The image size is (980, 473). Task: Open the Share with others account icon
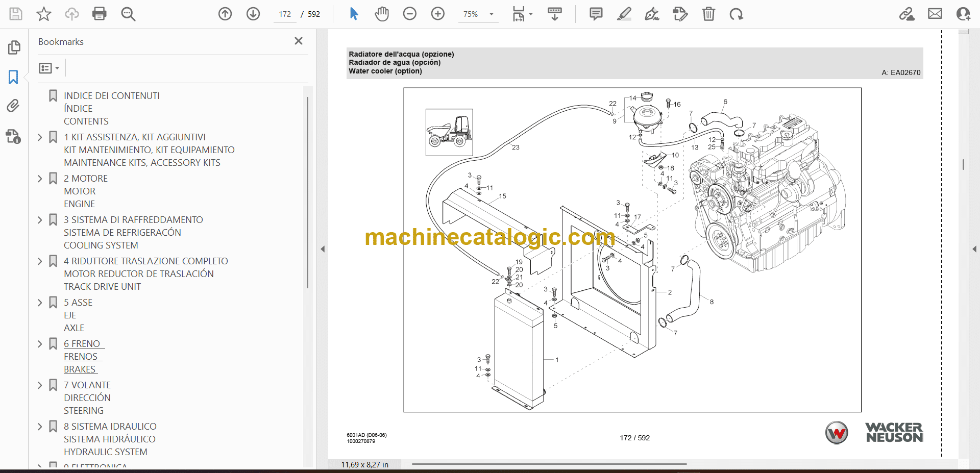[963, 14]
